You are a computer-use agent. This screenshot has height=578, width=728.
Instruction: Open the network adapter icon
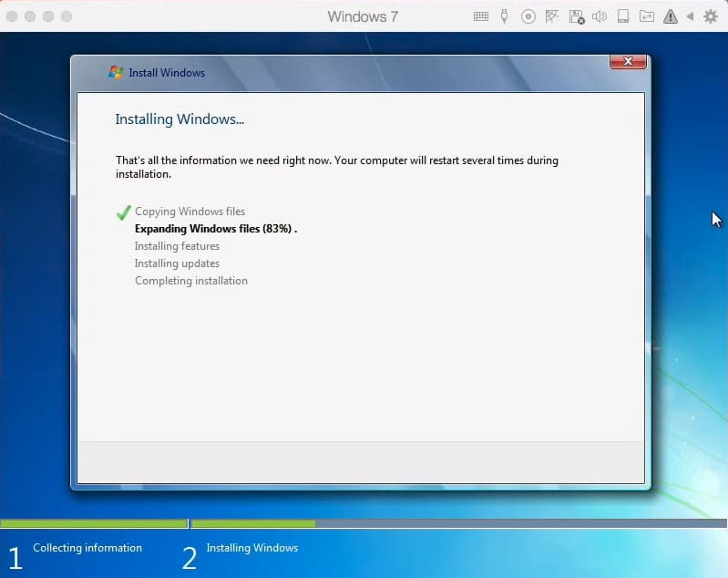tap(552, 16)
